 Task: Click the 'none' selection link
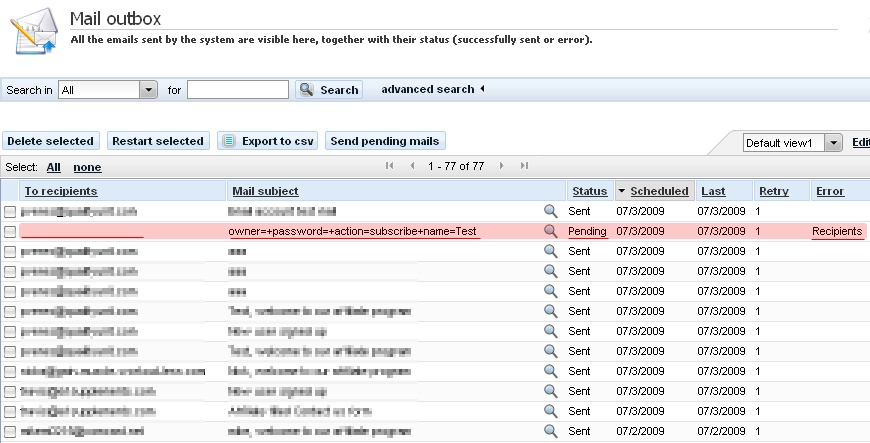(x=87, y=167)
